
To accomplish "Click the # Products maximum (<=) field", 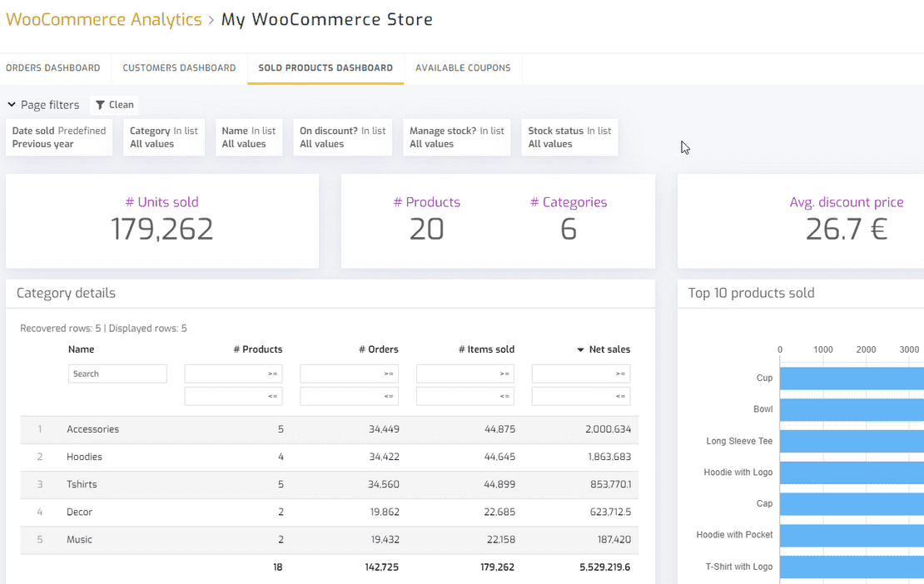I will [233, 396].
